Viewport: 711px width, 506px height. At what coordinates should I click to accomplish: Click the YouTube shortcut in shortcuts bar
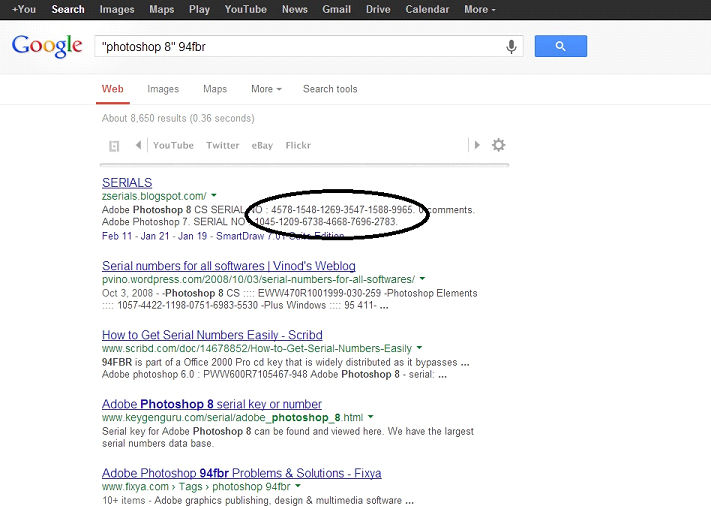pyautogui.click(x=173, y=145)
